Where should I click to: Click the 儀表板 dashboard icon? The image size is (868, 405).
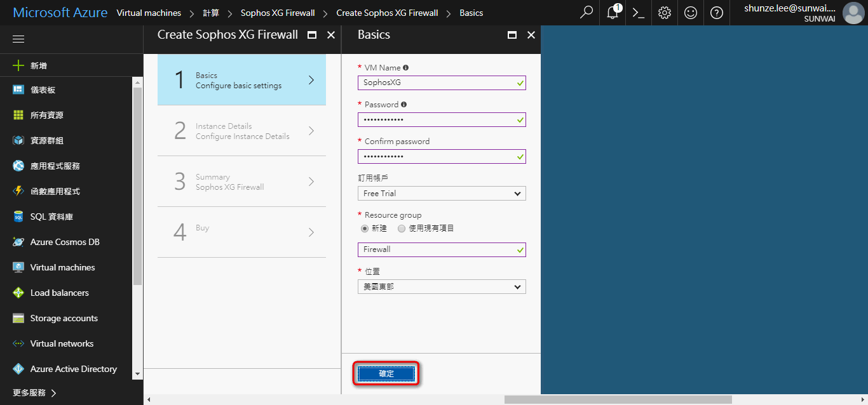click(18, 90)
